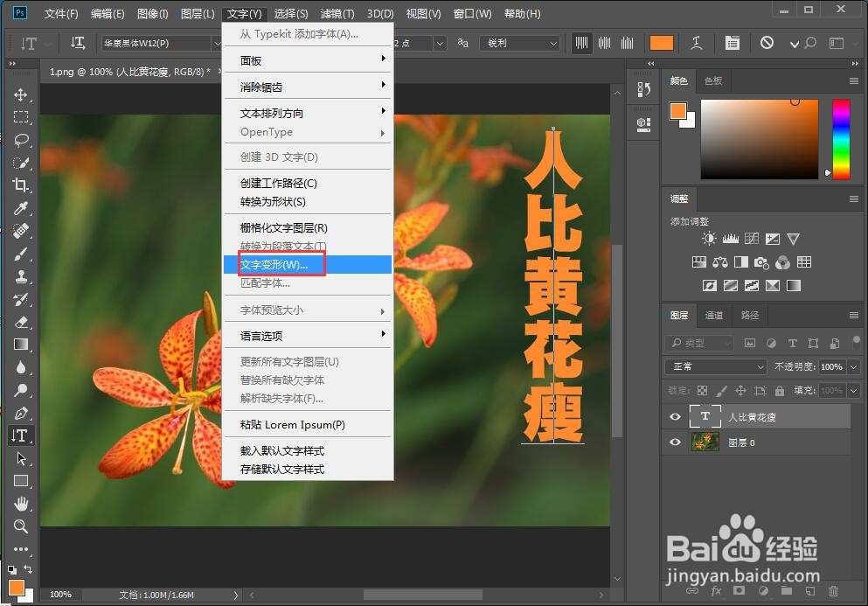The image size is (868, 606).
Task: Choose 创建工作路径(C)
Action: 308,184
